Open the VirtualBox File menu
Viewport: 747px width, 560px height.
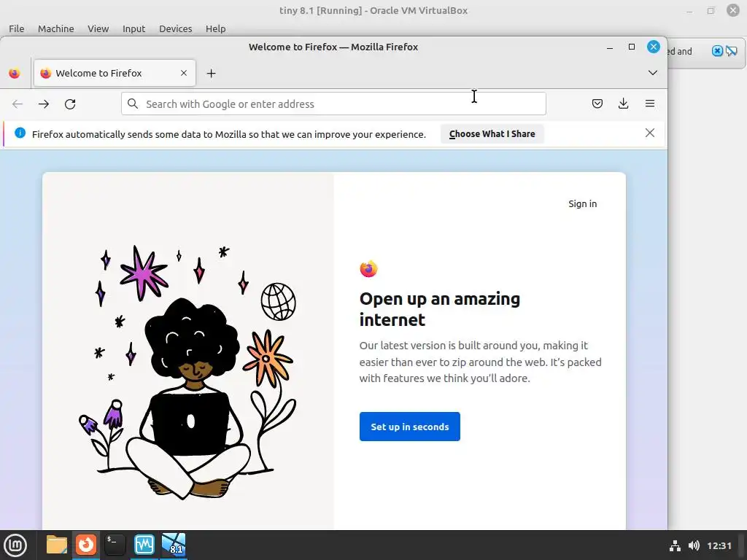[17, 28]
